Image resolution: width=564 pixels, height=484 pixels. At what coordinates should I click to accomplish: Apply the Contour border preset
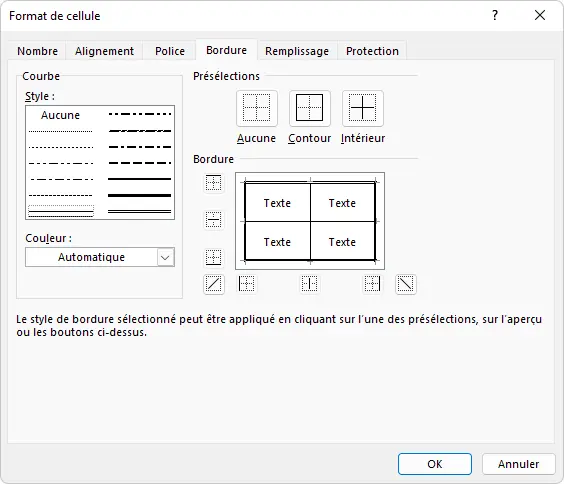click(x=309, y=108)
